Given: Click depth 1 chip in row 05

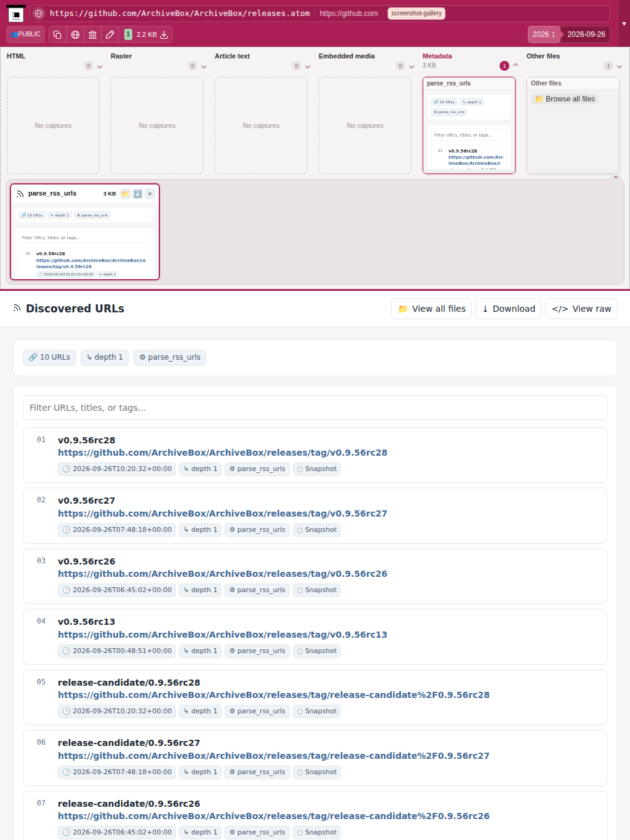Looking at the screenshot, I should click(x=200, y=711).
